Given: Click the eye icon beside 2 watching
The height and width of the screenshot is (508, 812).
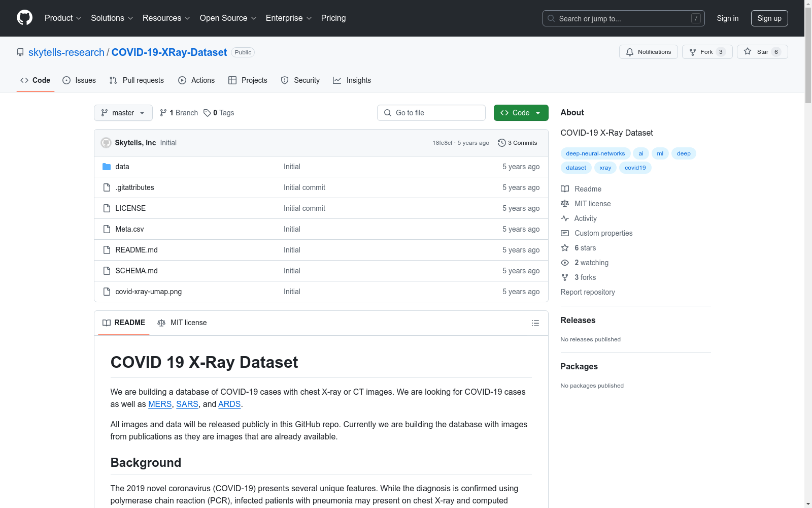Looking at the screenshot, I should tap(565, 263).
